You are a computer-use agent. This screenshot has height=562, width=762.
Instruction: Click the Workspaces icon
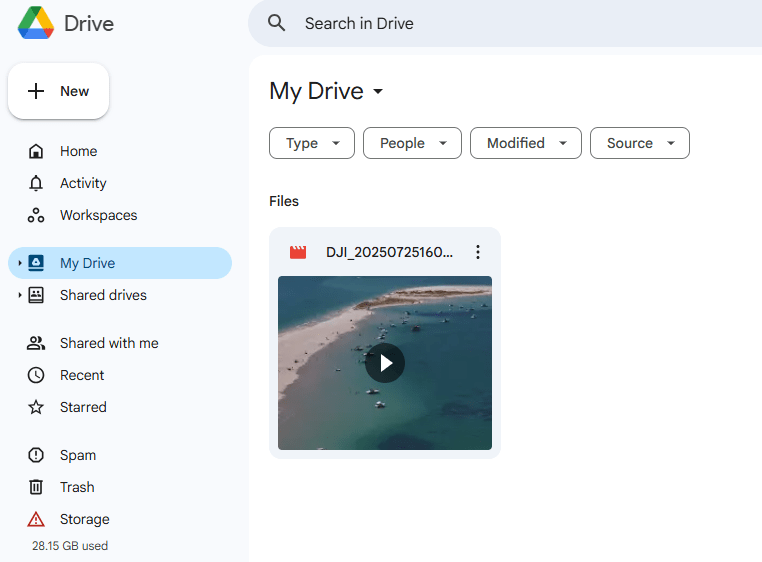click(x=36, y=215)
